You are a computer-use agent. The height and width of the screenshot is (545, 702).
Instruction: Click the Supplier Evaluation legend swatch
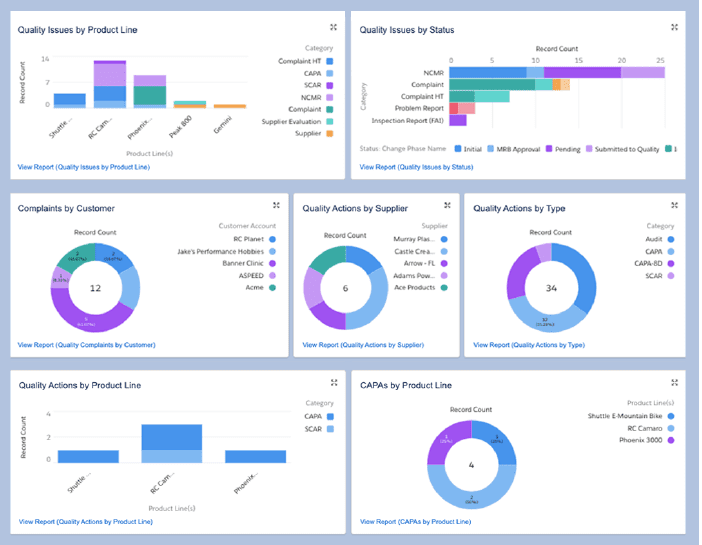pyautogui.click(x=330, y=121)
